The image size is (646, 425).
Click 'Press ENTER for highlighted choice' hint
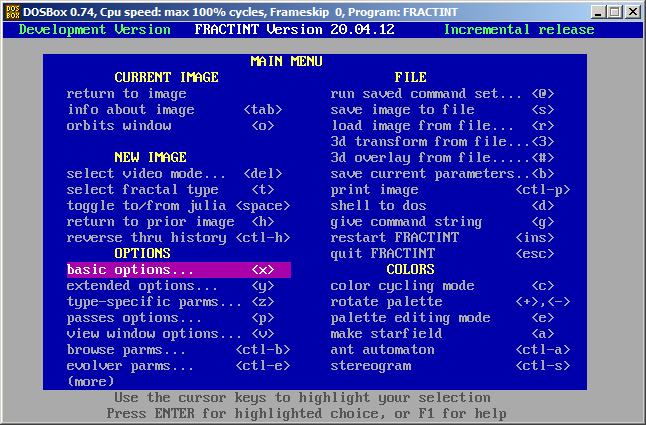307,413
